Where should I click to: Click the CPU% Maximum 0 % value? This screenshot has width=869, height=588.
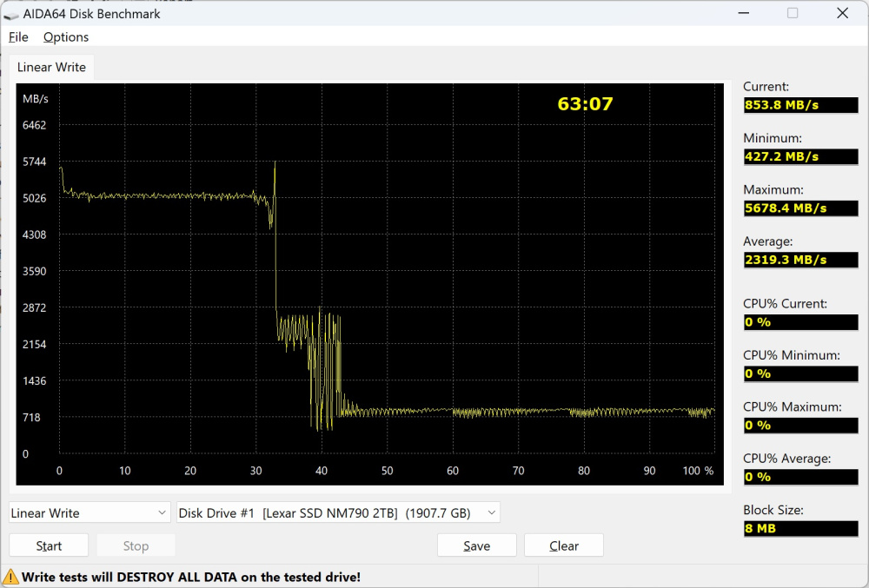[x=801, y=426]
